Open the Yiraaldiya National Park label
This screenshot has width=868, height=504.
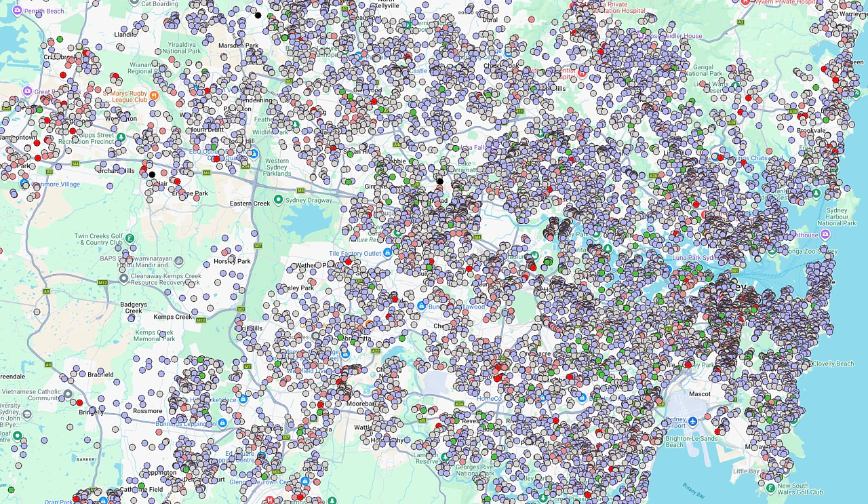click(x=181, y=47)
